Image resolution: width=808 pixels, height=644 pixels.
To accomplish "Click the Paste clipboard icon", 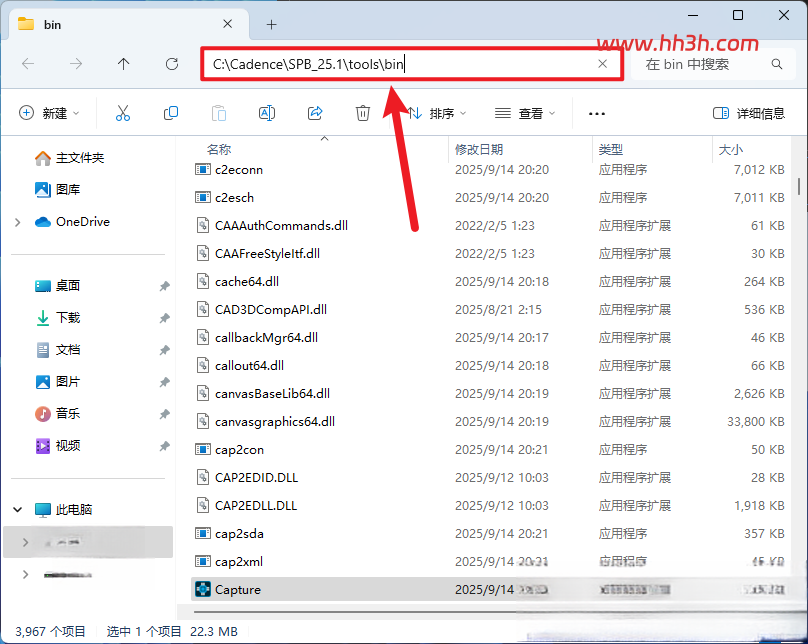I will point(218,113).
